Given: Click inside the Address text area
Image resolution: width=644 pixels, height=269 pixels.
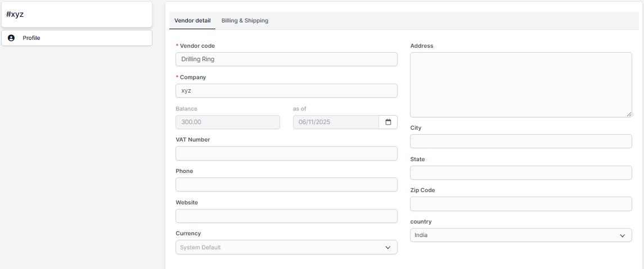Looking at the screenshot, I should click(521, 85).
